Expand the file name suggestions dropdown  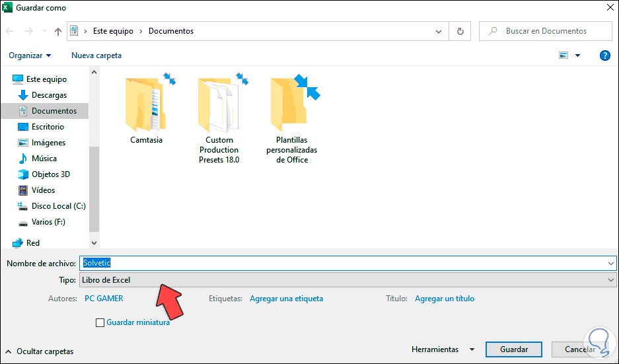(610, 264)
